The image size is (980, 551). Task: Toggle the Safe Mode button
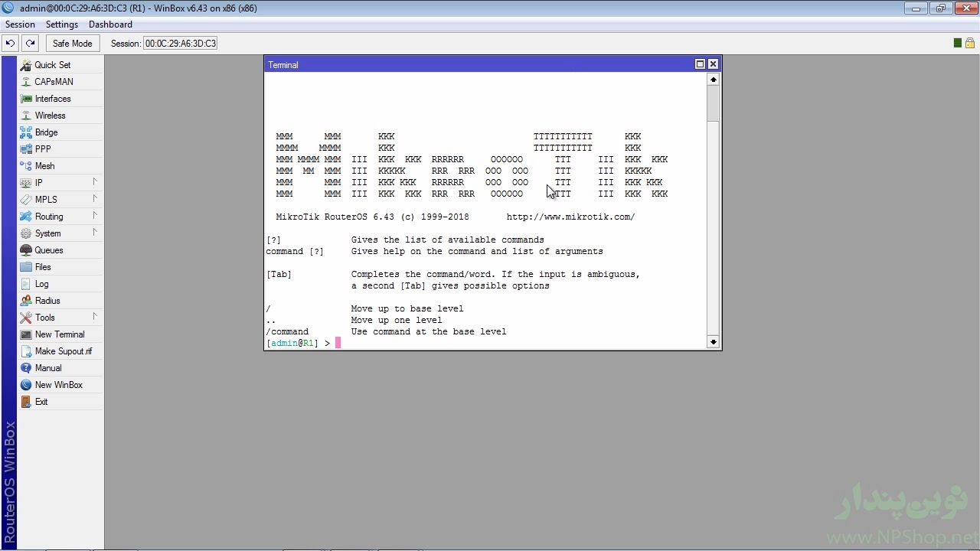tap(72, 44)
